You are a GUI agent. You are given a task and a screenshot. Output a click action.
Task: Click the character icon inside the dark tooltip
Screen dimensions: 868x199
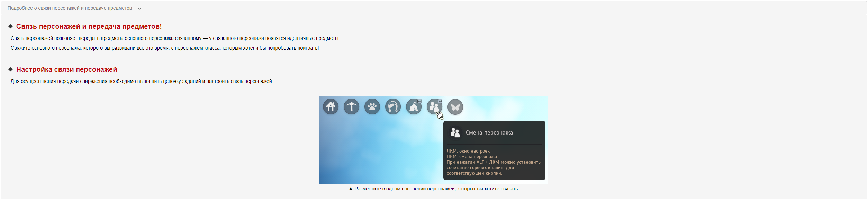pos(455,133)
